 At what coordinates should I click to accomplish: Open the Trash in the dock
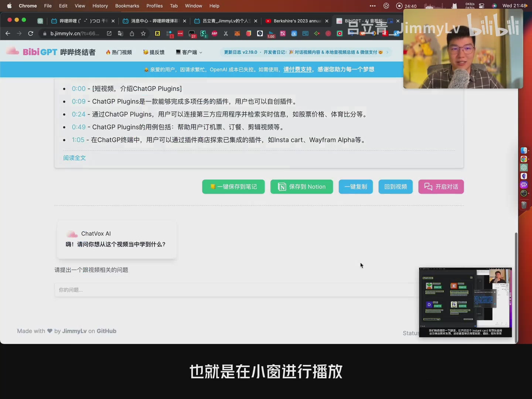524,205
